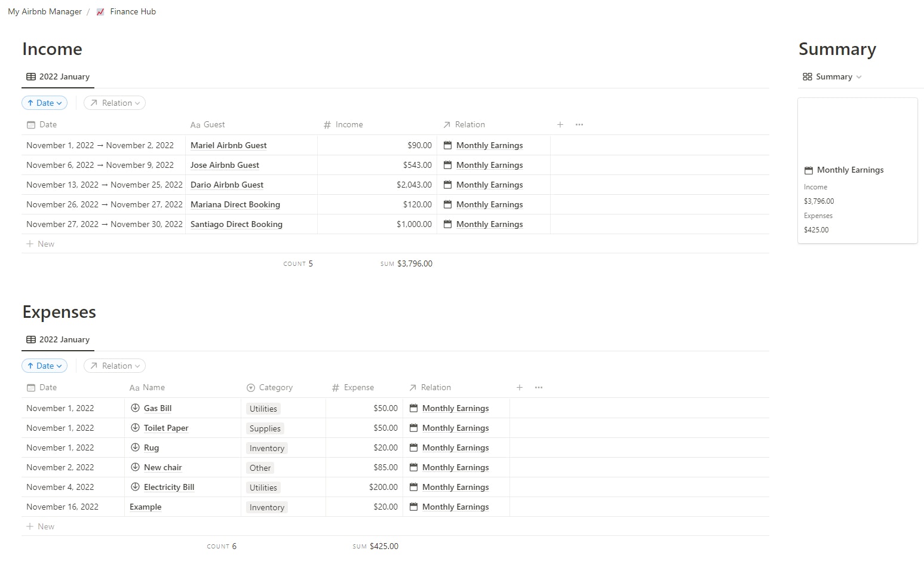The height and width of the screenshot is (567, 924).
Task: Open Monthly Earnings link in Mariana Direct Booking row
Action: [489, 204]
